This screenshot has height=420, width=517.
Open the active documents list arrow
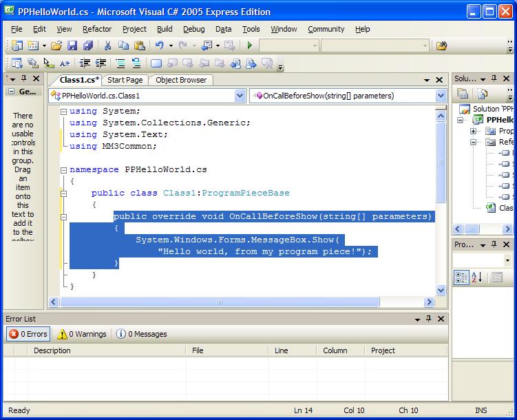point(427,80)
